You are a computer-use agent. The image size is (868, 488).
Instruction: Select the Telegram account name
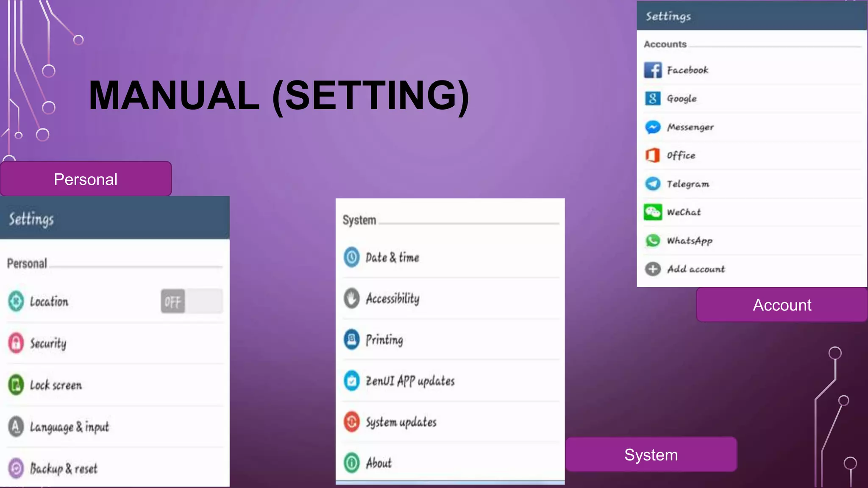688,184
